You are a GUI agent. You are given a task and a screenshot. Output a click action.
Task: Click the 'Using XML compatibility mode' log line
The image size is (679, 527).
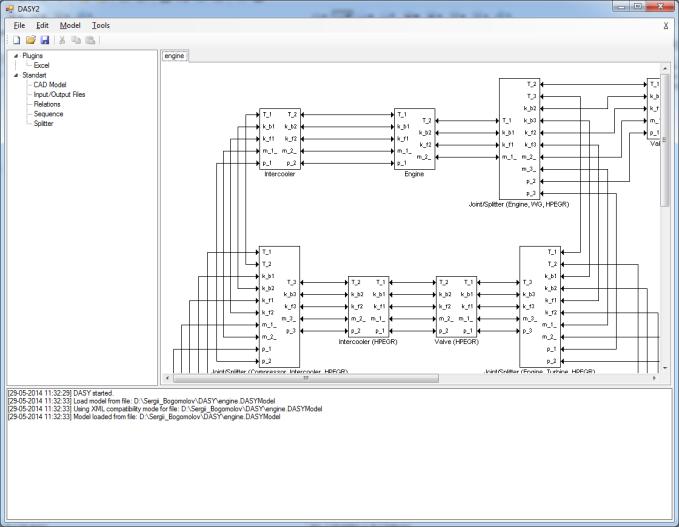point(165,409)
